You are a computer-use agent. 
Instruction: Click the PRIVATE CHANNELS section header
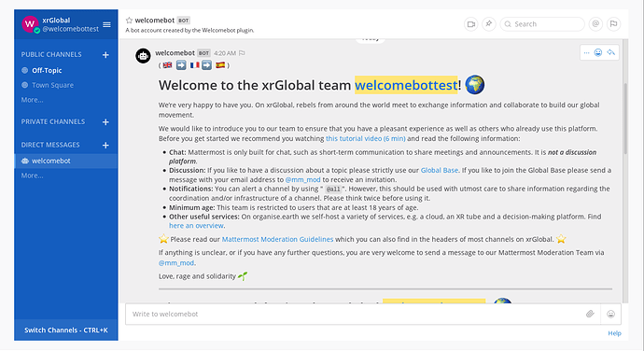pos(53,121)
